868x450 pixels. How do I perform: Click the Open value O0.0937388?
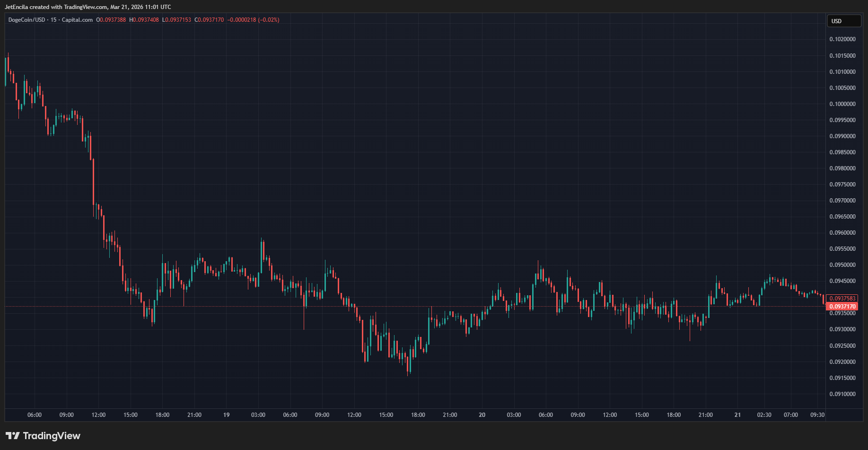(x=111, y=20)
